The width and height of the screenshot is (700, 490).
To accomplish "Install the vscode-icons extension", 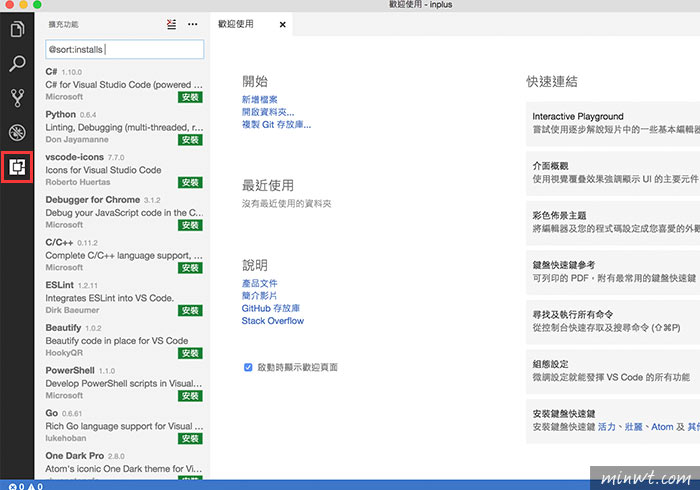I will coord(190,182).
